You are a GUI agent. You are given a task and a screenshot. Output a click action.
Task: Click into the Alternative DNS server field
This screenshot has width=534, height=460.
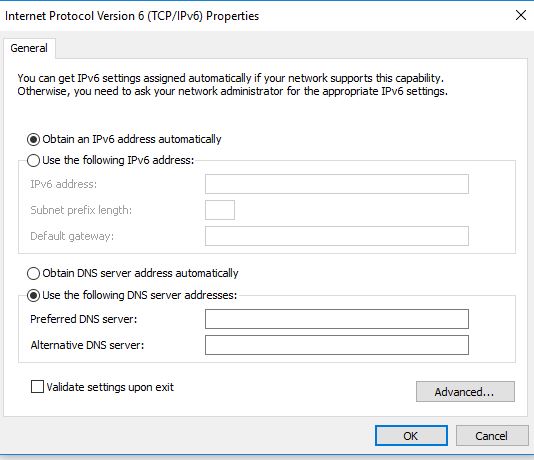[x=337, y=345]
